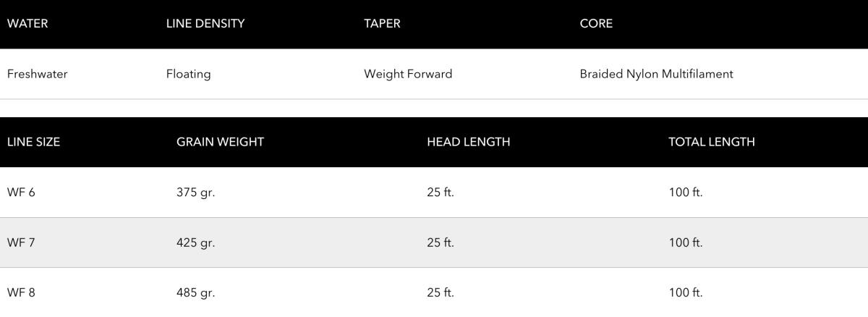Click the TAPER column header
The width and height of the screenshot is (868, 317).
coord(382,23)
